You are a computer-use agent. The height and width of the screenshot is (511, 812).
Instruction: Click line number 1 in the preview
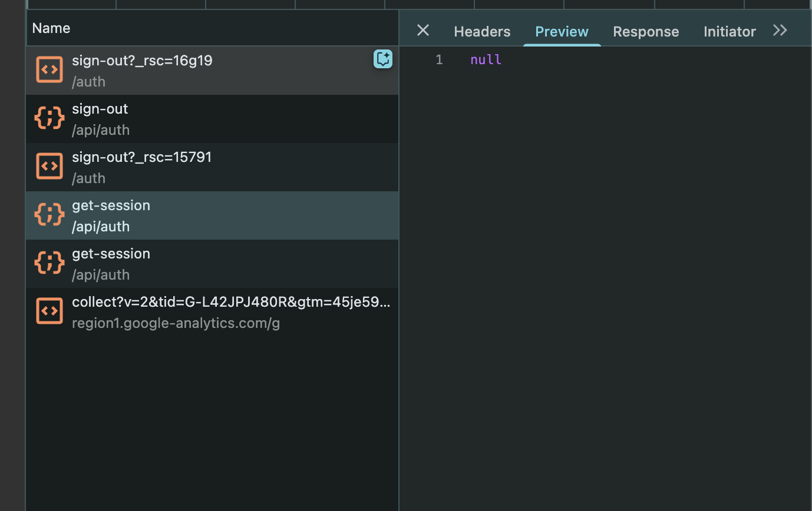(x=439, y=59)
